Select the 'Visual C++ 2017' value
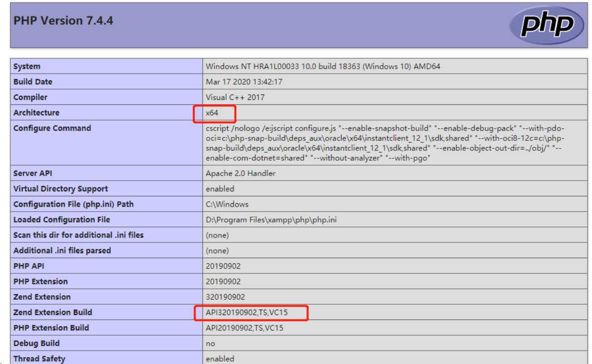Image resolution: width=592 pixels, height=364 pixels. click(235, 97)
